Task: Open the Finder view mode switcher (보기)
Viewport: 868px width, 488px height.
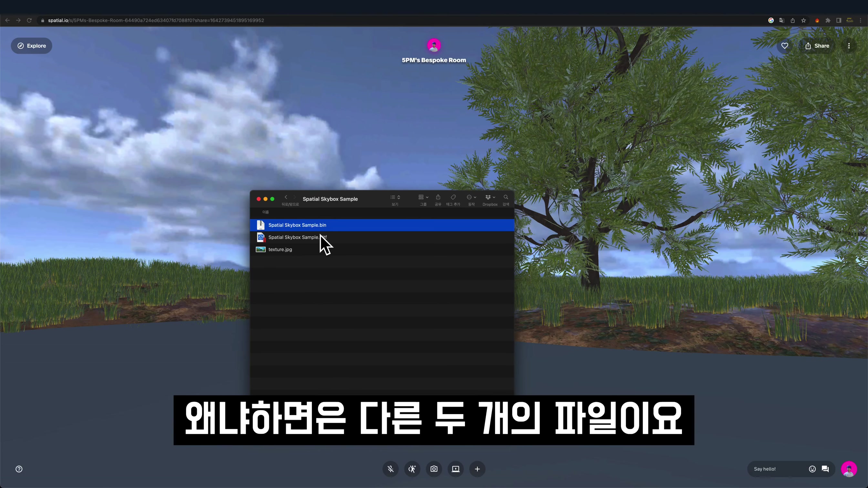Action: point(395,197)
